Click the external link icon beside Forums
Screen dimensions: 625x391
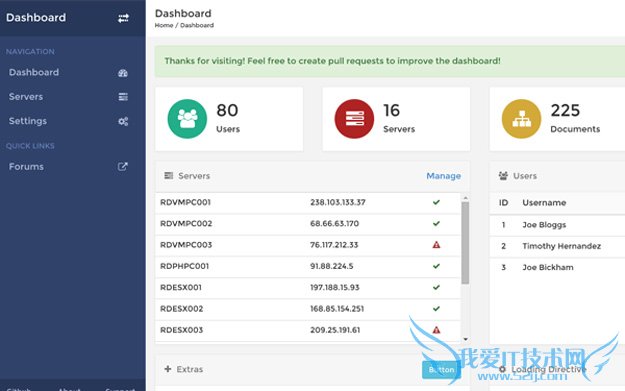click(123, 166)
